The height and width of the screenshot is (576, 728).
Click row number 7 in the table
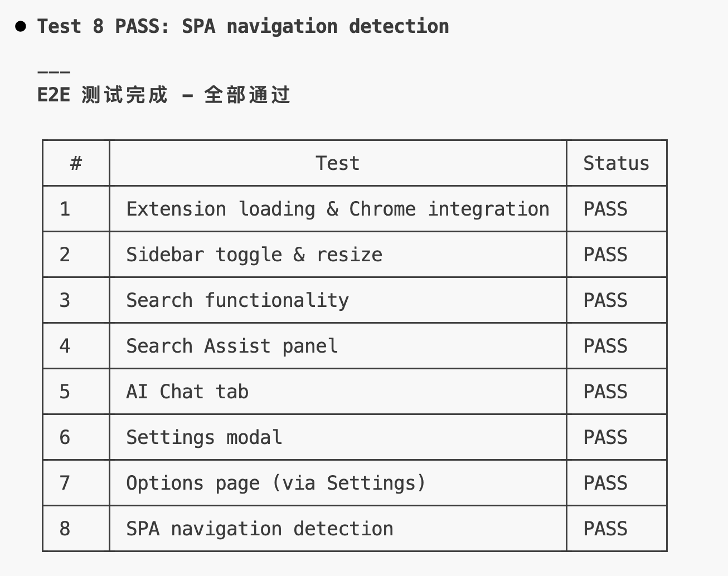pyautogui.click(x=65, y=483)
